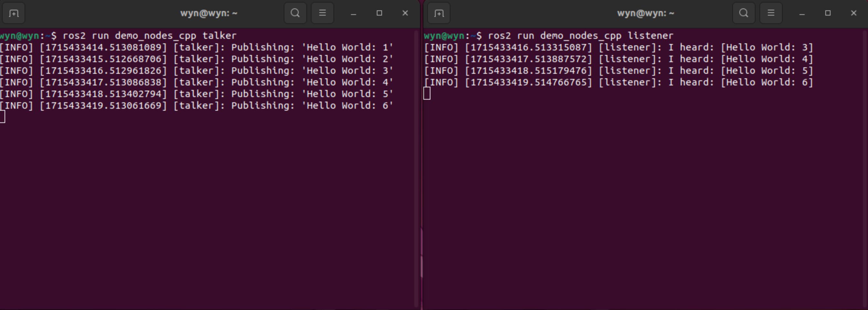
Task: Open a new tab in the listener terminal
Action: pyautogui.click(x=439, y=13)
